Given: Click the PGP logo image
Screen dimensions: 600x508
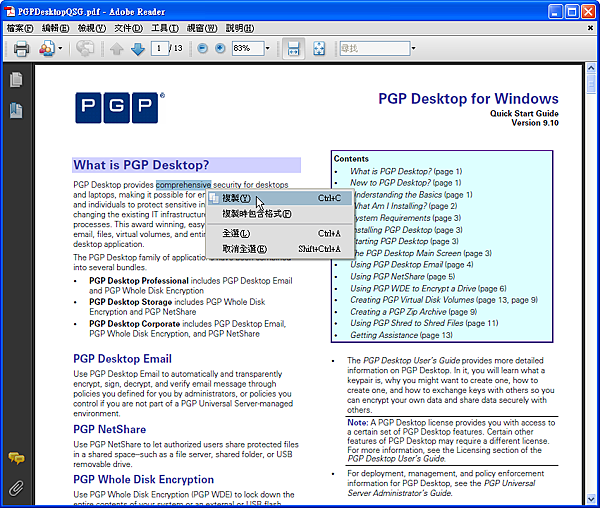Looking at the screenshot, I should (117, 107).
